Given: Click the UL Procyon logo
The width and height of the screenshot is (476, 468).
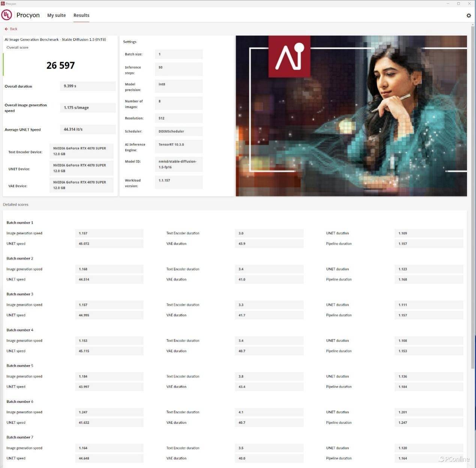Looking at the screenshot, I should [x=7, y=15].
